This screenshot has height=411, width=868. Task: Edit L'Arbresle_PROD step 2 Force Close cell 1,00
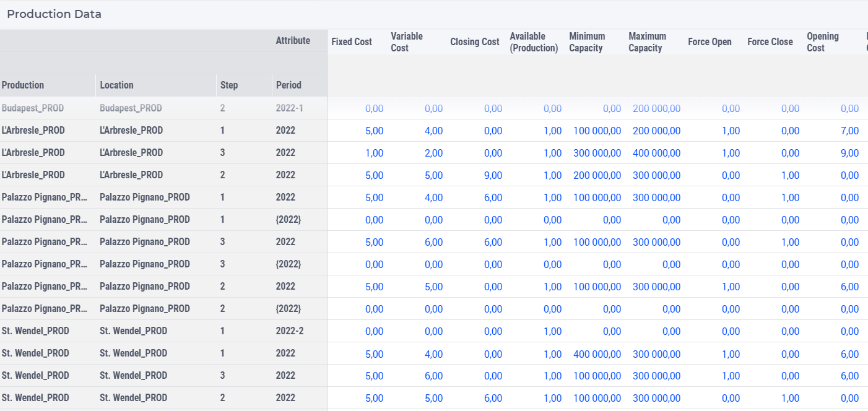point(790,175)
